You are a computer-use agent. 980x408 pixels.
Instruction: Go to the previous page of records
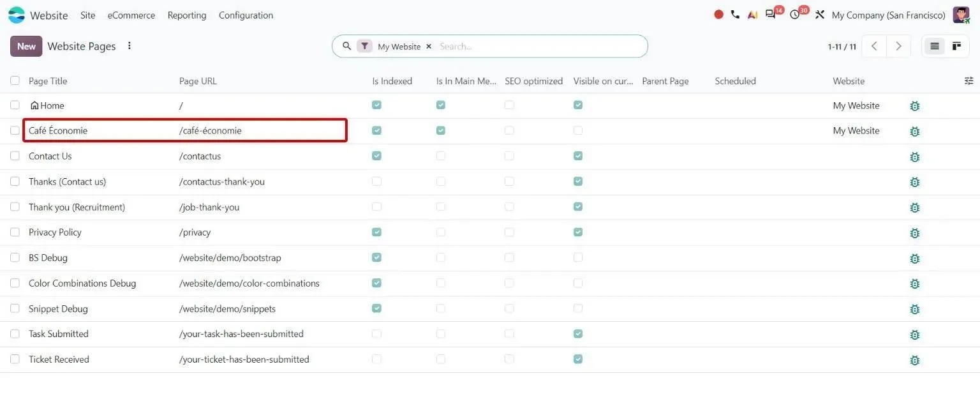(x=874, y=46)
